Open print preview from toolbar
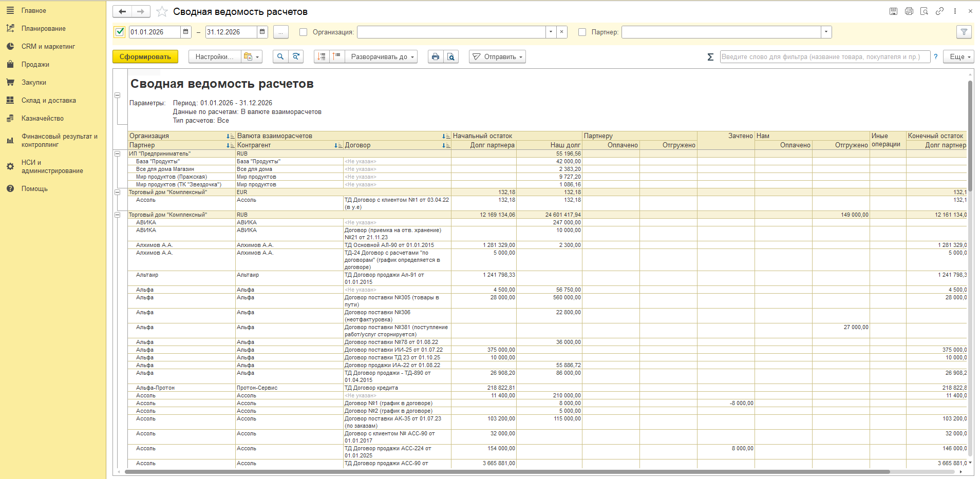The image size is (980, 479). [451, 56]
